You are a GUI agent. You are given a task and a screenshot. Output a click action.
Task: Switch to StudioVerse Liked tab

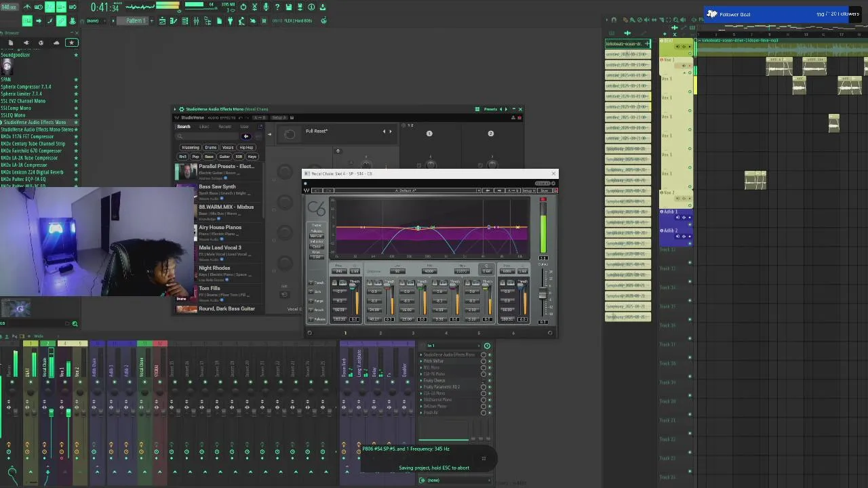click(x=204, y=127)
